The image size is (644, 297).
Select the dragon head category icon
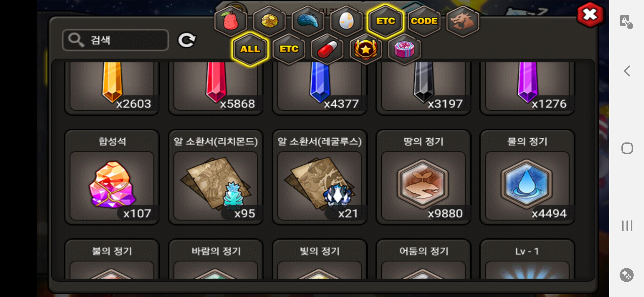pos(463,21)
